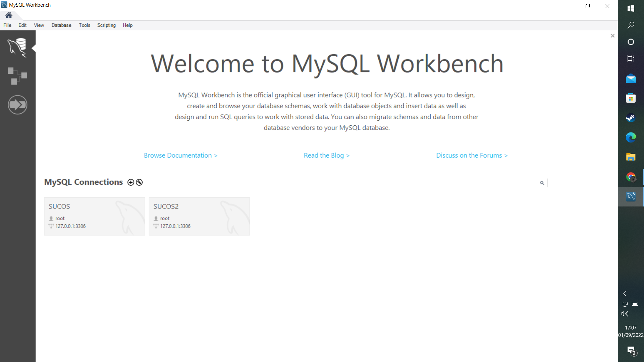644x362 pixels.
Task: Open the Migration wizard sidebar icon
Action: (x=17, y=105)
